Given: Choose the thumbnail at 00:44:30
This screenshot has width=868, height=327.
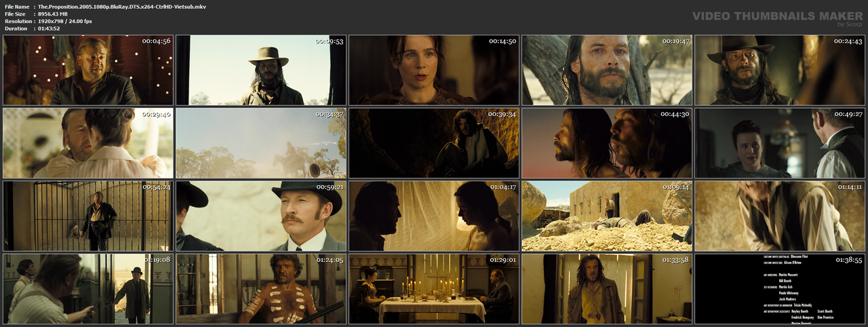Looking at the screenshot, I should coord(607,142).
